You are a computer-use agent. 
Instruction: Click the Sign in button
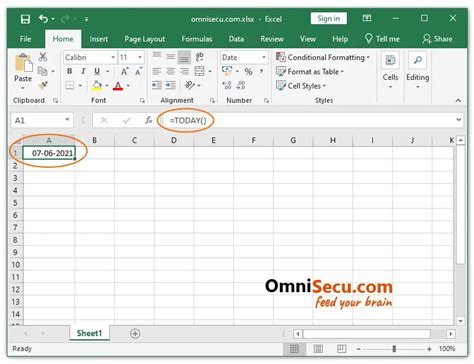click(329, 18)
